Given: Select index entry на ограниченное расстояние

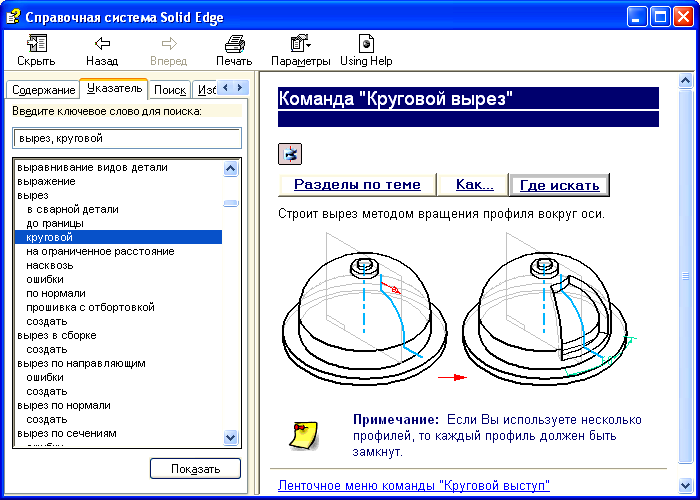Looking at the screenshot, I should 100,251.
